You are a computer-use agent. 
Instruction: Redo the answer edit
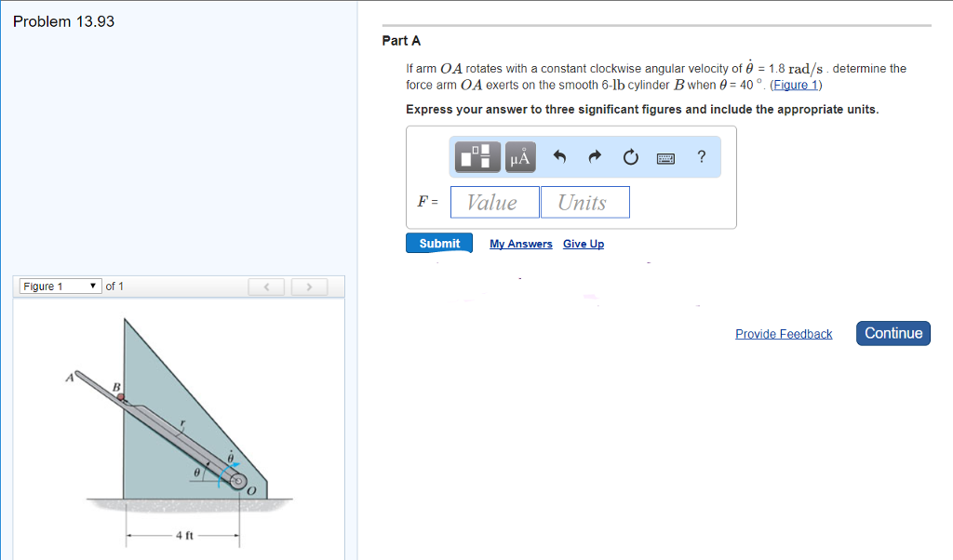pos(595,156)
